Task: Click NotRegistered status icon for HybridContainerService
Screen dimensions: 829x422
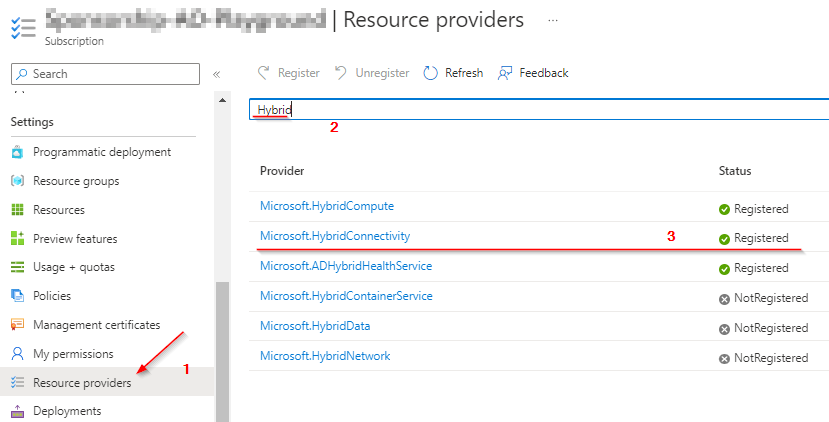Action: click(x=724, y=299)
